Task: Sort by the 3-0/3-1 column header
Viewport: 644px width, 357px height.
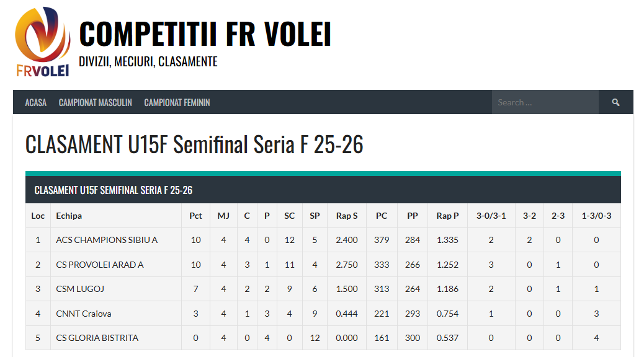Action: 491,216
